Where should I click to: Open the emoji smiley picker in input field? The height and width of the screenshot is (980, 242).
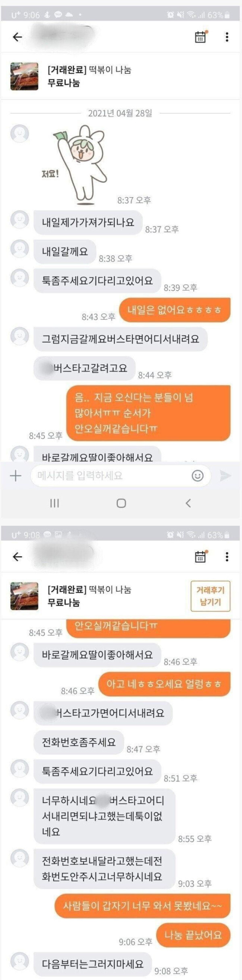[198, 476]
